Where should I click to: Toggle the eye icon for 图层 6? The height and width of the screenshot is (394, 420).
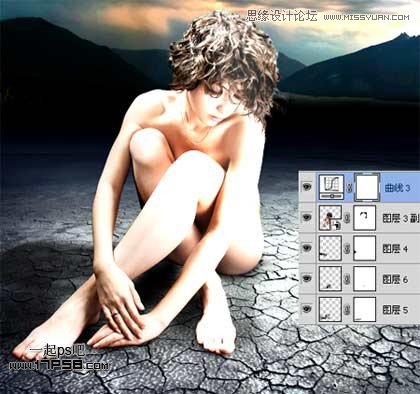pyautogui.click(x=307, y=278)
